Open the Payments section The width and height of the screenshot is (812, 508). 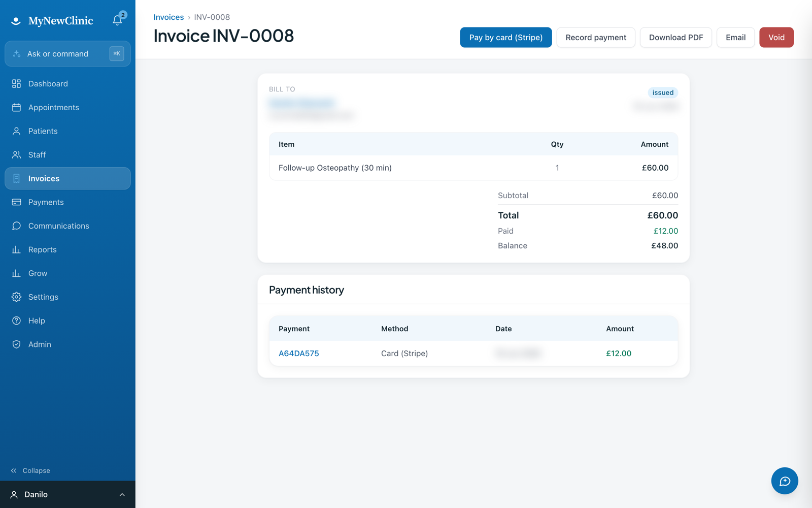[x=67, y=202]
